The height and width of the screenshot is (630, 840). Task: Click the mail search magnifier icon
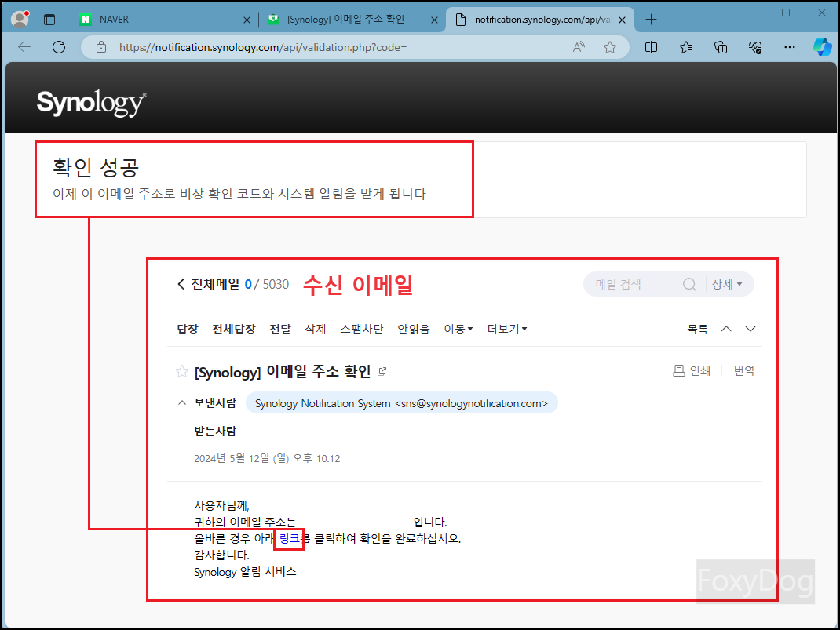(x=689, y=284)
